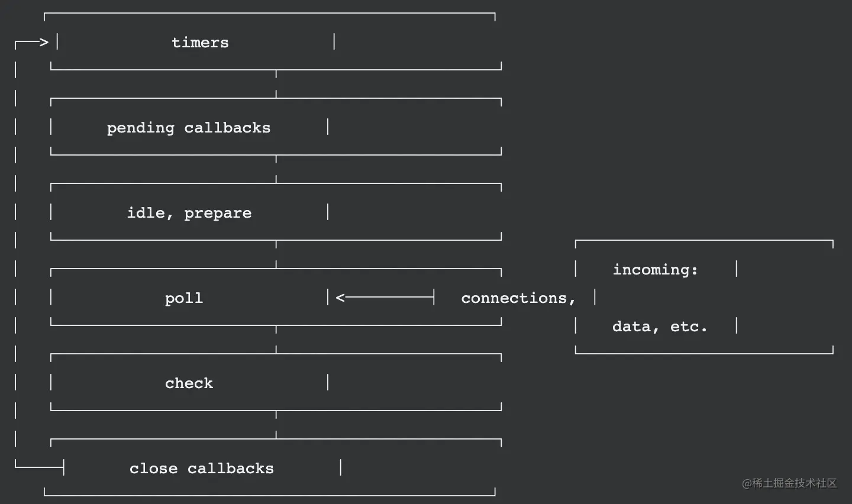Image resolution: width=852 pixels, height=504 pixels.
Task: Click the connector between timers and pending callbacks
Action: (x=276, y=84)
